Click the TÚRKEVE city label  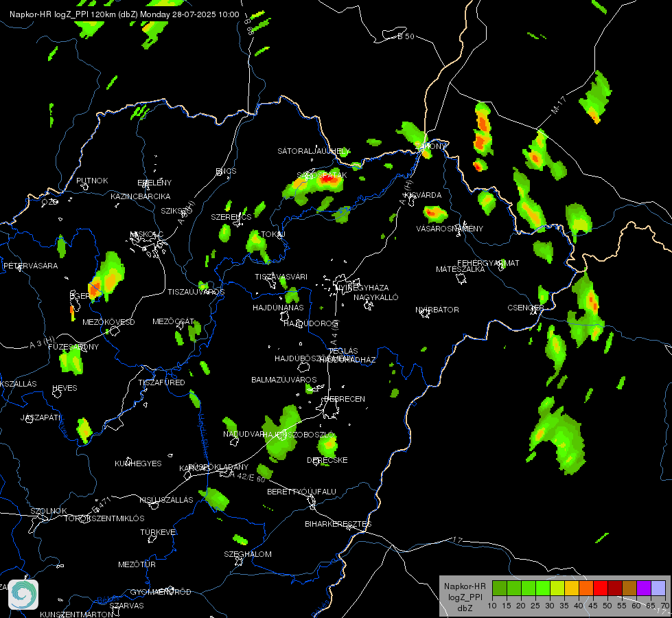(159, 532)
